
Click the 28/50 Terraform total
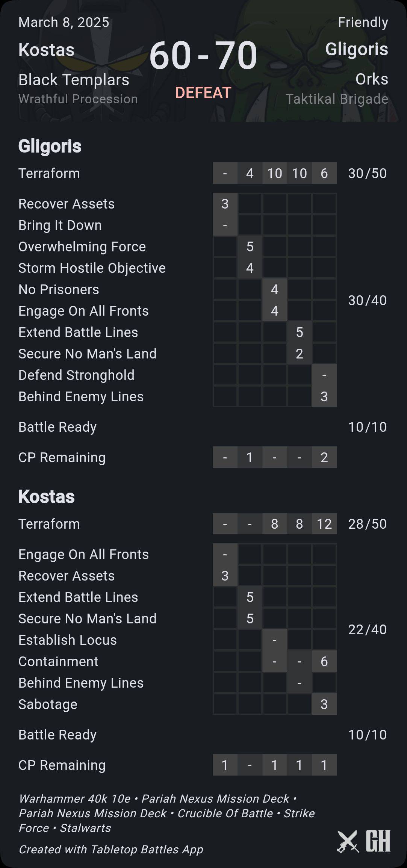pyautogui.click(x=367, y=524)
